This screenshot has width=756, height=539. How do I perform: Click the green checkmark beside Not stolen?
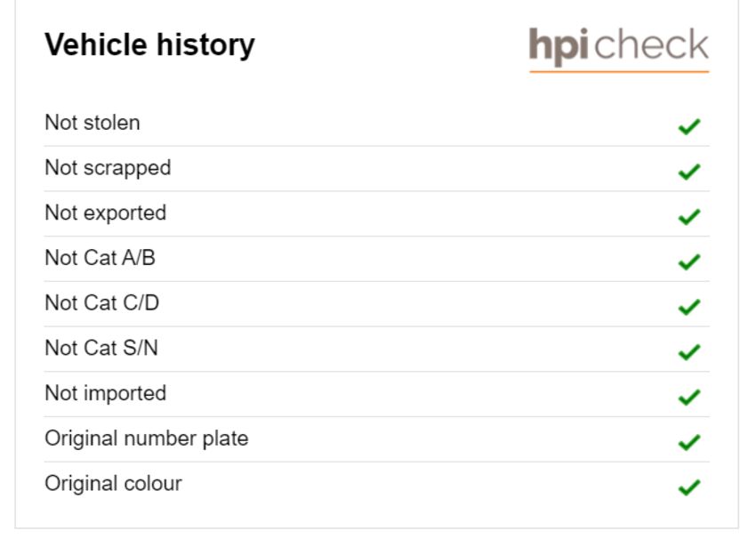(689, 127)
